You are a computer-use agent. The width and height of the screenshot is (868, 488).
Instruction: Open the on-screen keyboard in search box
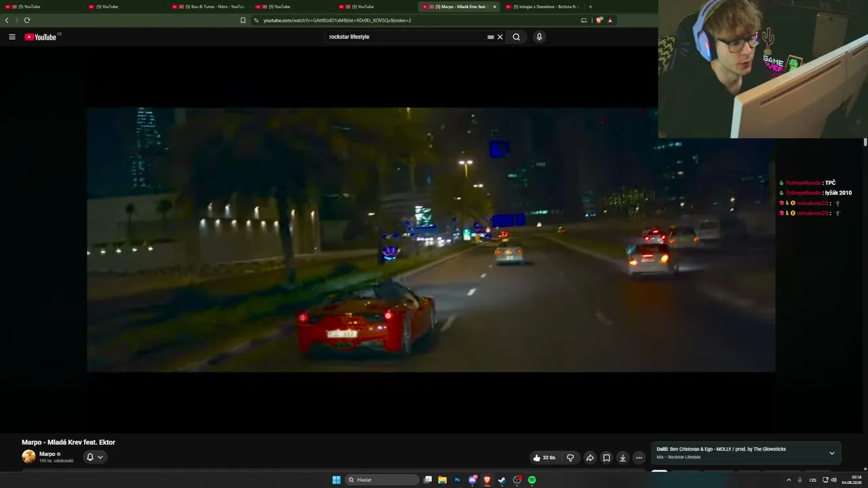[x=490, y=37]
